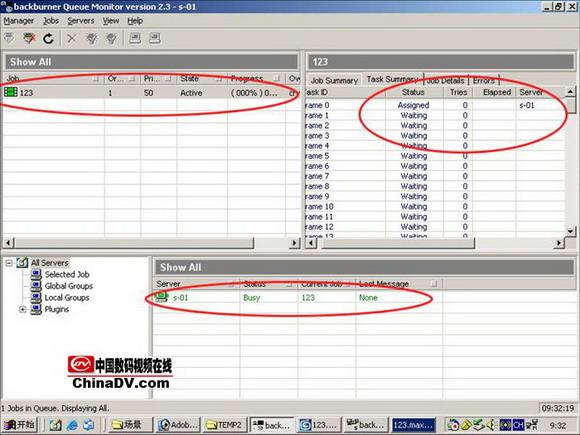The image size is (580, 435).
Task: Click the Disconnect from Manager icon
Action: (x=29, y=38)
